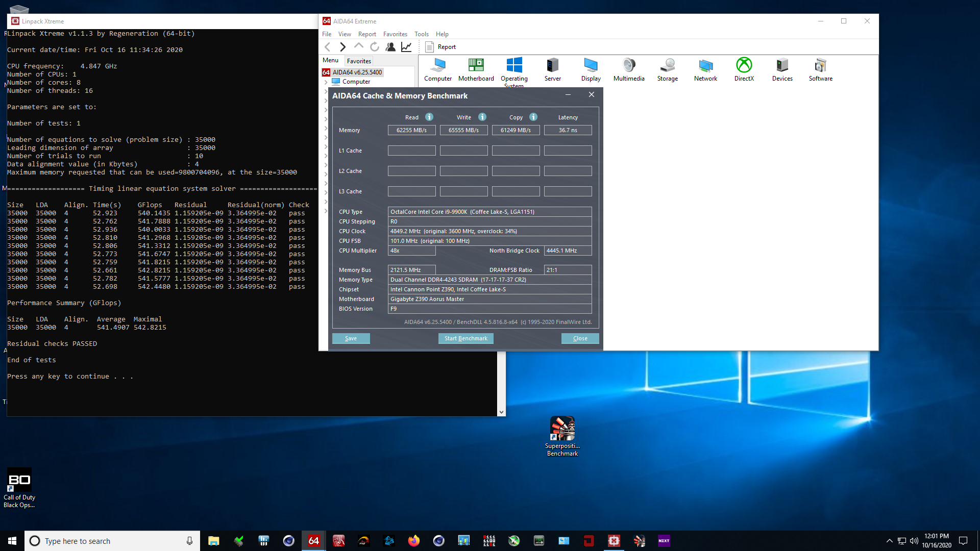Click the Memory Copy 61249 MB/s field

click(516, 130)
